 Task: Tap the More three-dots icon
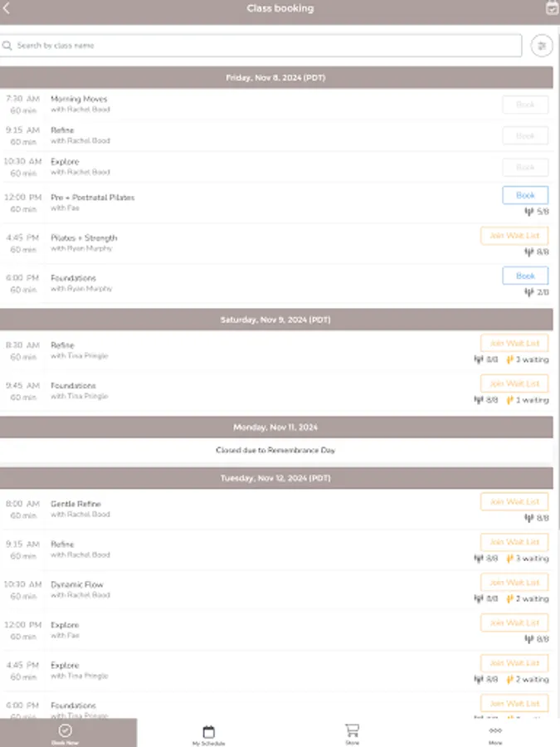pyautogui.click(x=496, y=728)
